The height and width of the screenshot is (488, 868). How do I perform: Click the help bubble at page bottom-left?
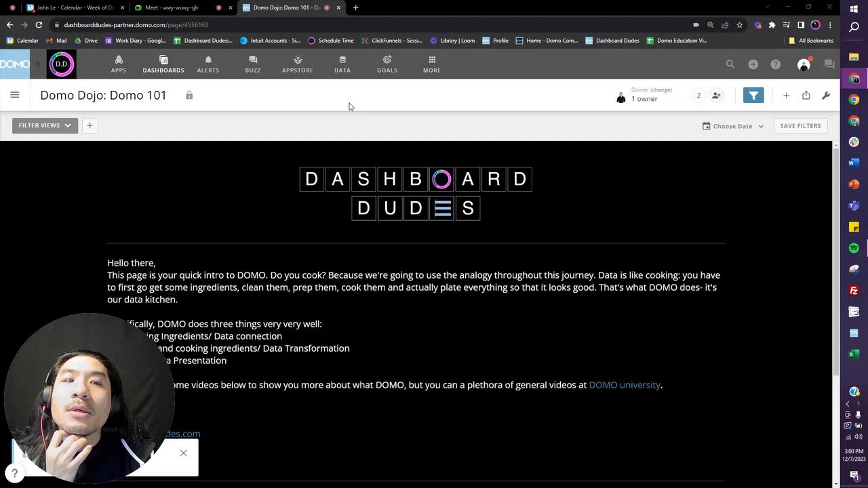pyautogui.click(x=14, y=473)
